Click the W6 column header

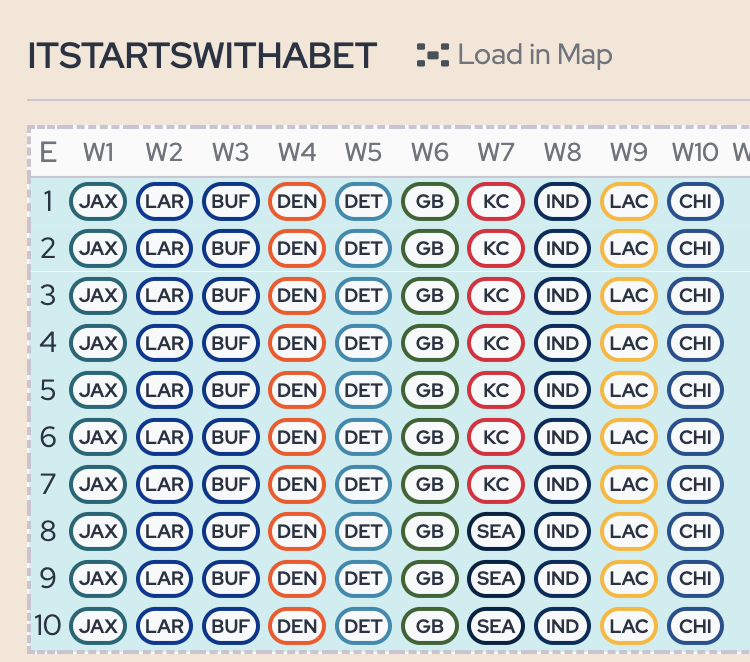(x=430, y=153)
